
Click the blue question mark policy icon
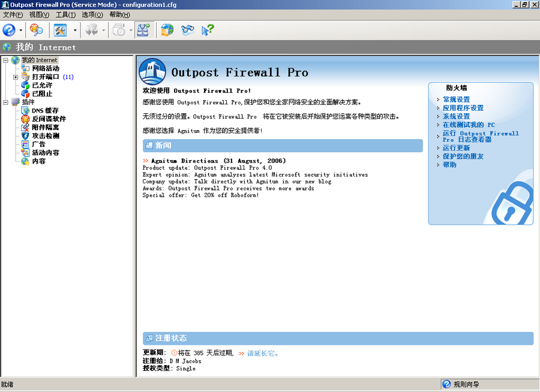[9, 31]
